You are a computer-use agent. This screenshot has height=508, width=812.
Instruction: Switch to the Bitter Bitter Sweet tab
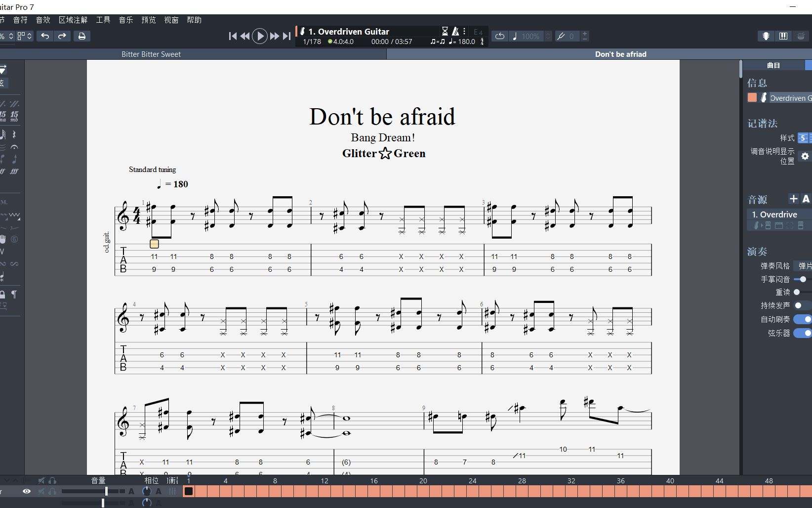coord(151,54)
